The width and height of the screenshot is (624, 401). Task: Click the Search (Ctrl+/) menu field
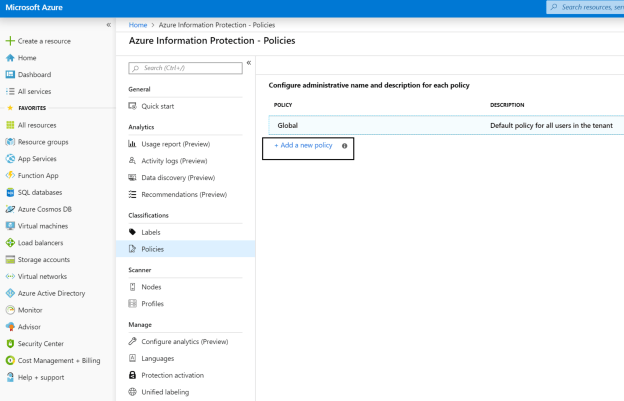(185, 68)
